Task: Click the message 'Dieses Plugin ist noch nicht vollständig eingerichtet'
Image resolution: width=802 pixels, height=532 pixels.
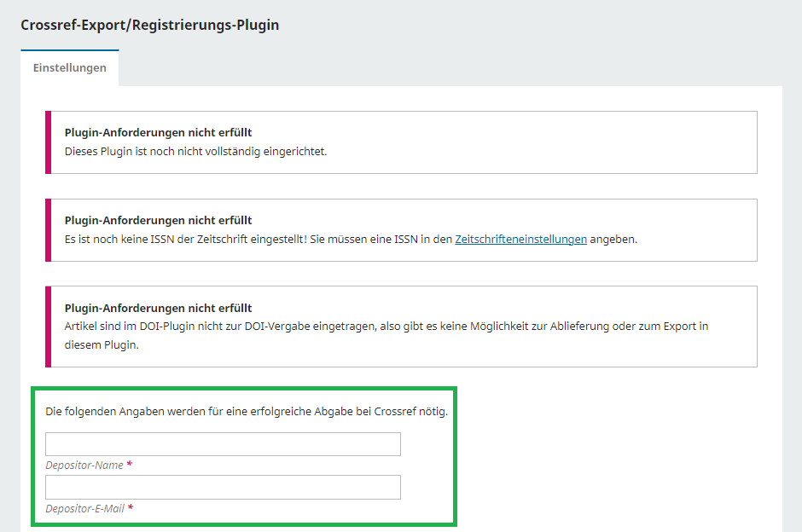Action: point(195,152)
